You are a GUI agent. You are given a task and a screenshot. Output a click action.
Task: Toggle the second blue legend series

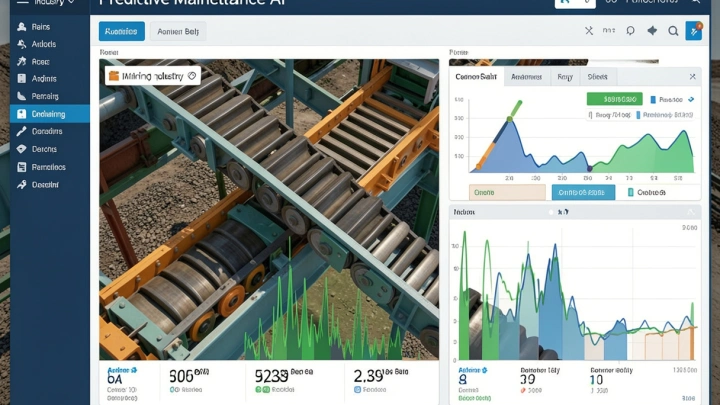(638, 115)
